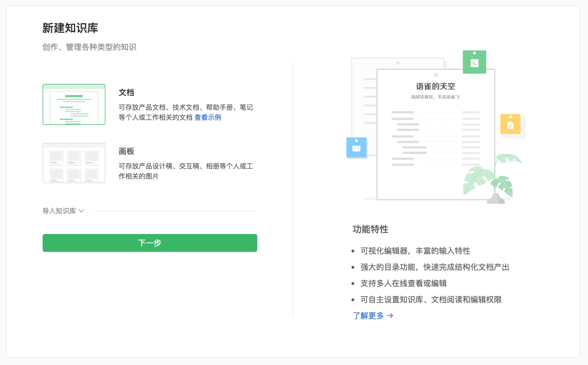Select the 画板 knowledge base type
The height and width of the screenshot is (365, 588).
tap(126, 151)
